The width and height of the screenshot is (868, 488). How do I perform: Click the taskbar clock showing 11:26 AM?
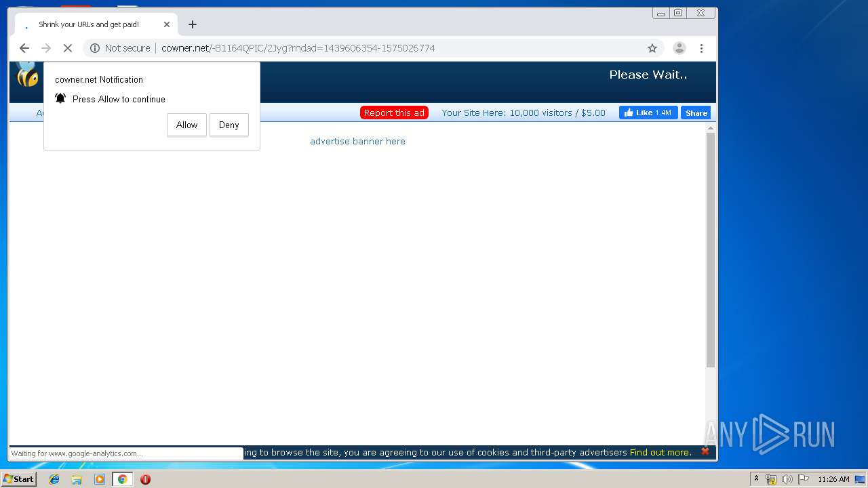[x=833, y=479]
